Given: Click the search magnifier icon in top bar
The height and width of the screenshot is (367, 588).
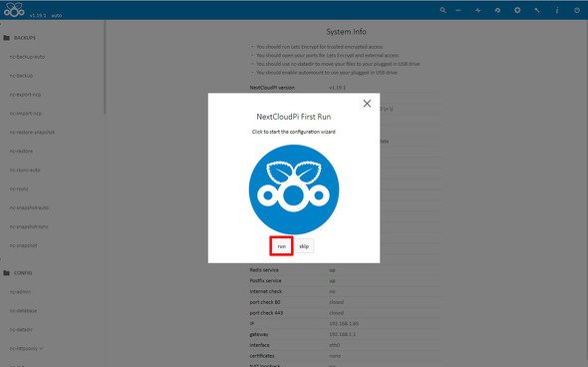Looking at the screenshot, I should tap(442, 10).
